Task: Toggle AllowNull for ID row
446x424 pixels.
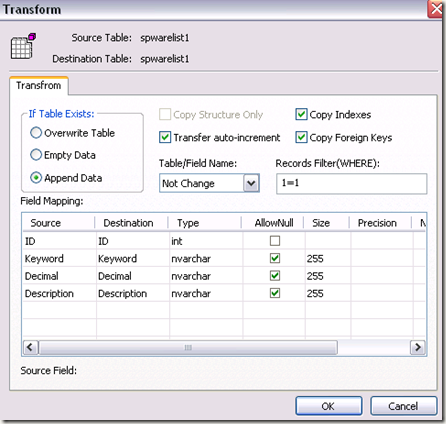Action: click(275, 241)
